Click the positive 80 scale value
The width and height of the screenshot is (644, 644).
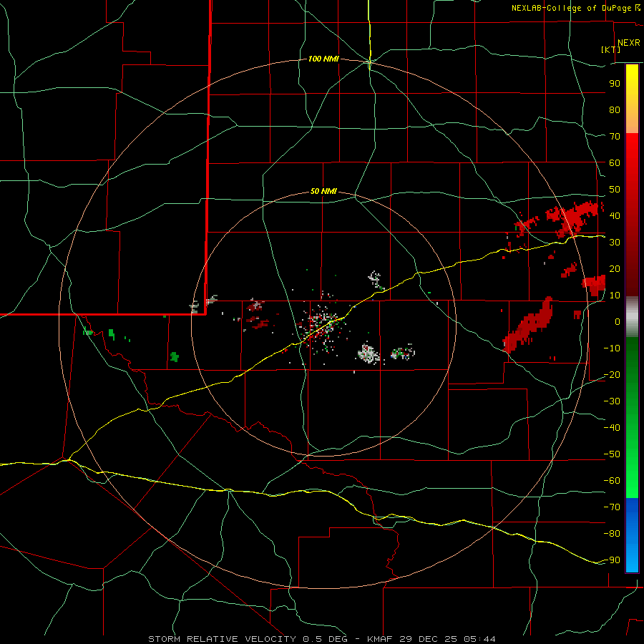615,110
